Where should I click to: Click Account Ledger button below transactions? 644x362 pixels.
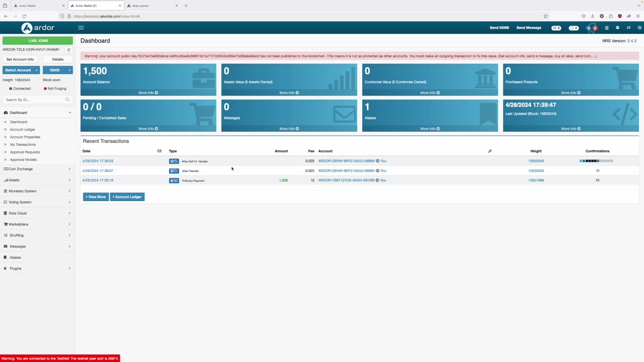tap(127, 197)
